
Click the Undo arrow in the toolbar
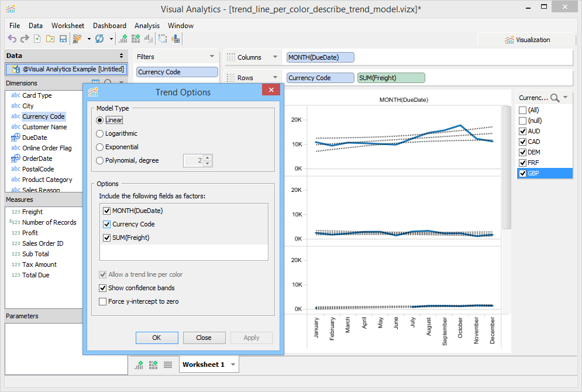tap(12, 39)
